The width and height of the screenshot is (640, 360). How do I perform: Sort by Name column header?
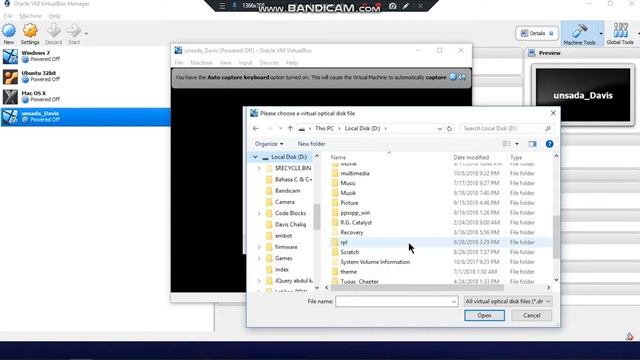[338, 157]
